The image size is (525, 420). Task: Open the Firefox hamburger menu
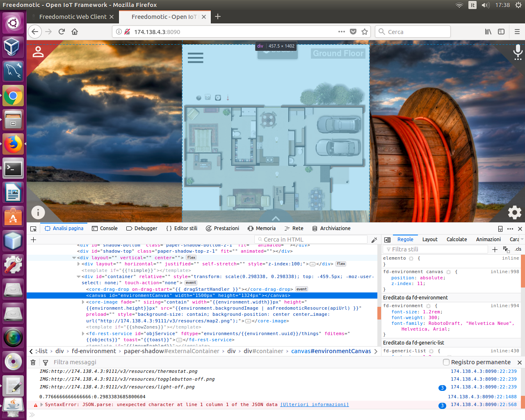click(517, 32)
